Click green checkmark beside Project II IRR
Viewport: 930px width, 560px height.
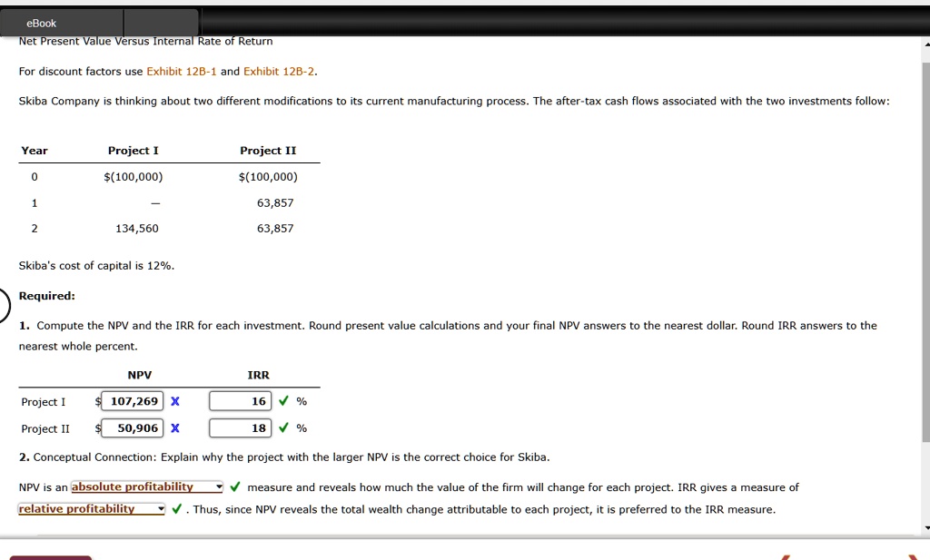pyautogui.click(x=283, y=427)
